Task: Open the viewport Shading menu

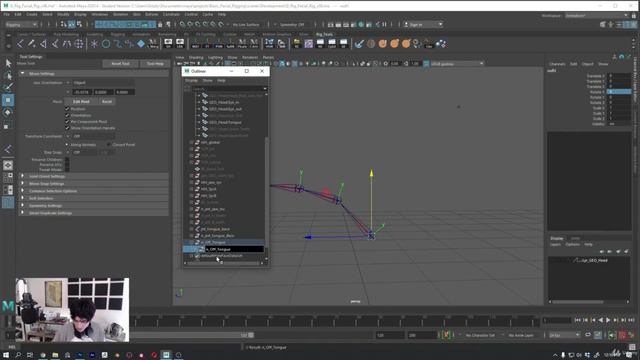Action: pyautogui.click(x=196, y=58)
